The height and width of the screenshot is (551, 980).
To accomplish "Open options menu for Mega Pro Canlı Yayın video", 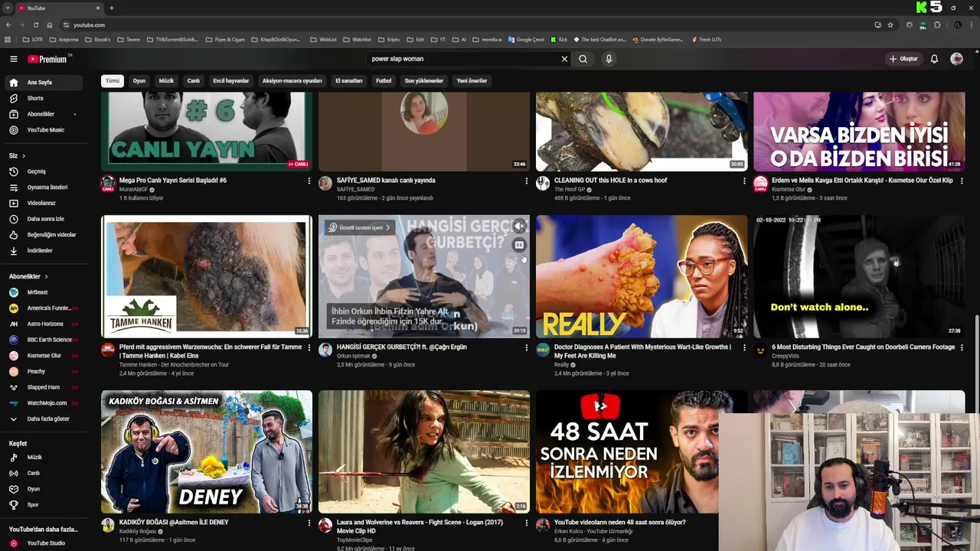I will click(x=309, y=181).
